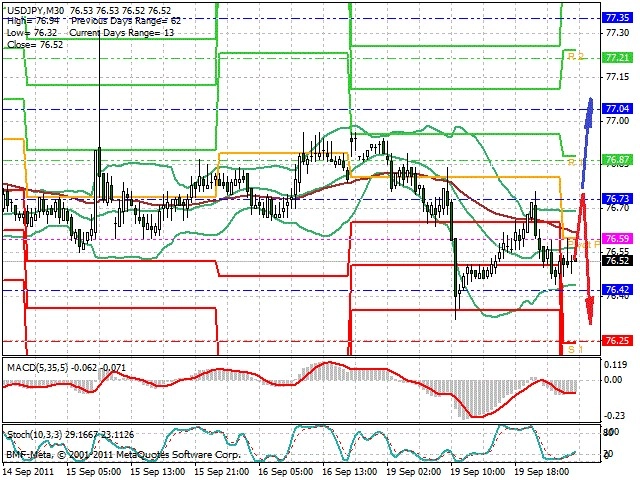Click the R2 resistance label
Image resolution: width=640 pixels, height=480 pixels.
coord(576,56)
